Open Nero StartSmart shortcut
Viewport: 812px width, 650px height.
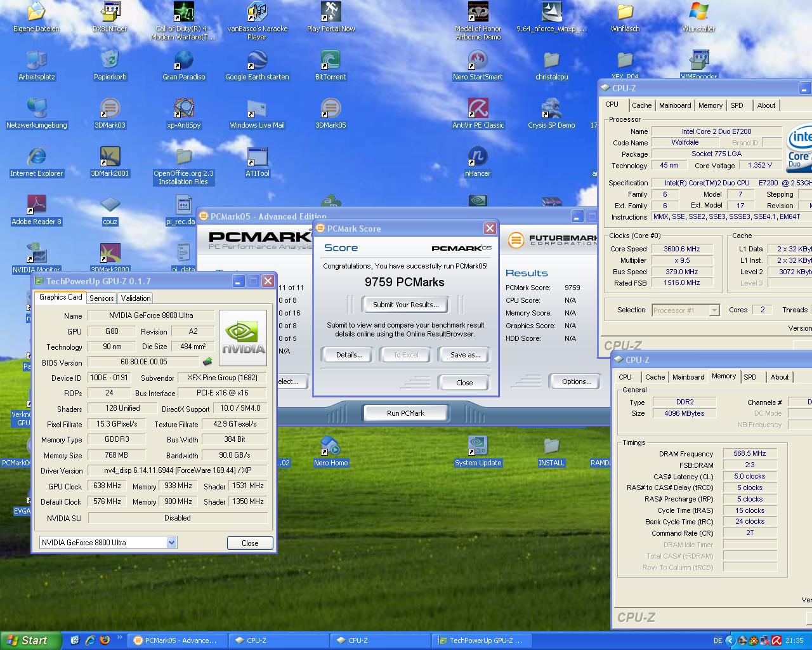pos(478,65)
